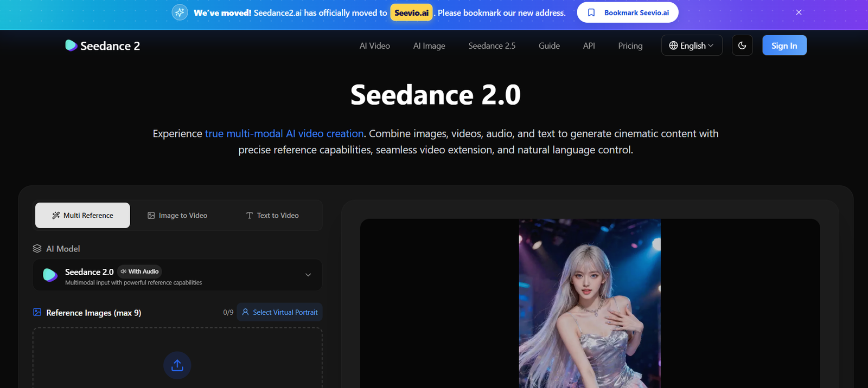Toggle dark mode with moon icon
This screenshot has width=868, height=388.
click(742, 46)
